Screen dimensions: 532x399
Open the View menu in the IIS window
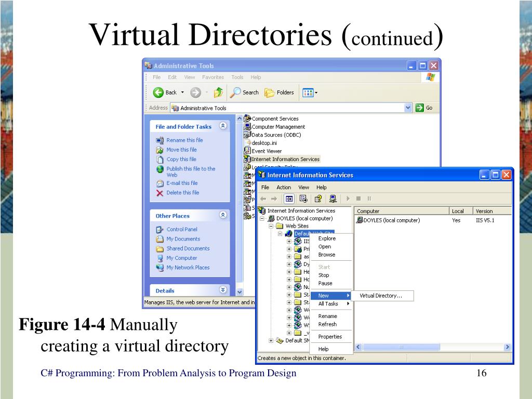[x=303, y=187]
